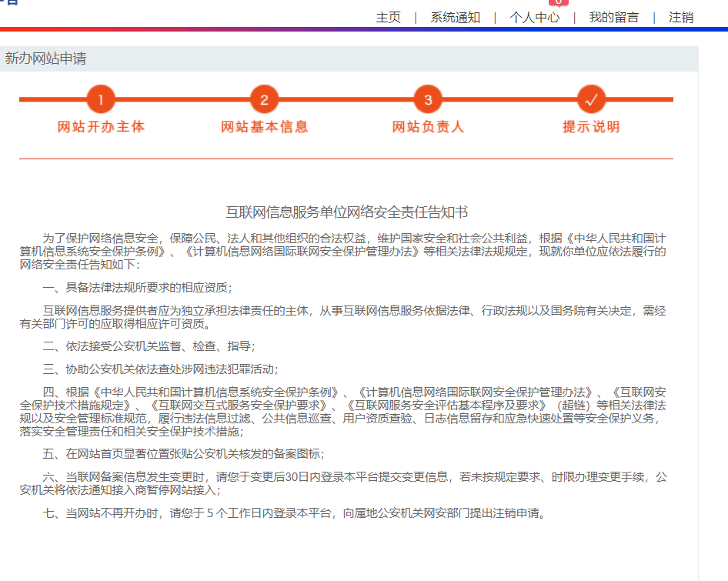Viewport: 728px width, 581px height.
Task: Click the orange progress line between steps 1 and 2
Action: [x=182, y=99]
